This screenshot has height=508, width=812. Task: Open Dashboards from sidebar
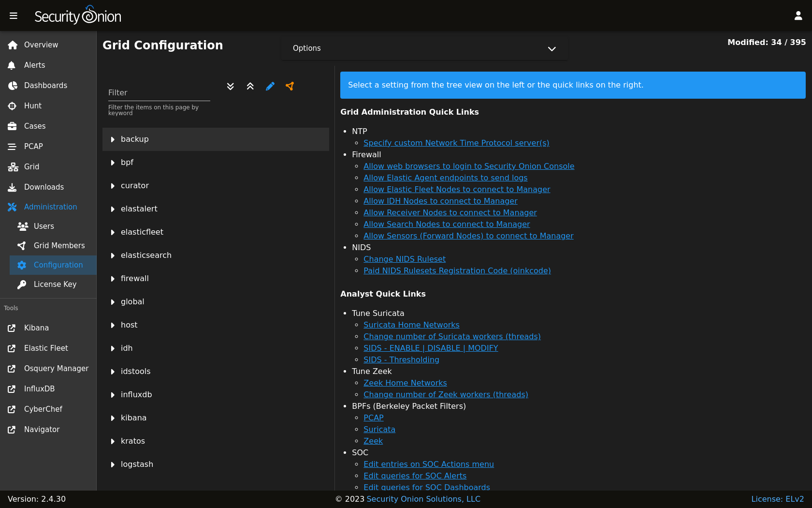(x=48, y=86)
